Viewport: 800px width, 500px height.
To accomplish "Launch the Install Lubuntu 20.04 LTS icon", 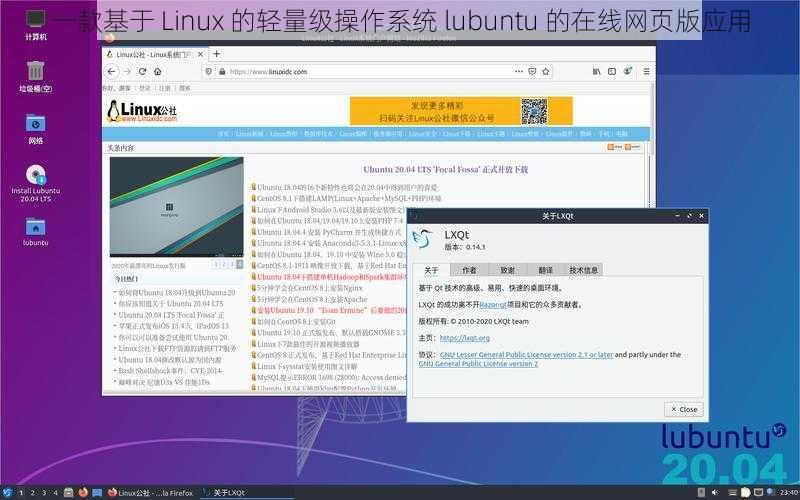I will click(x=36, y=184).
